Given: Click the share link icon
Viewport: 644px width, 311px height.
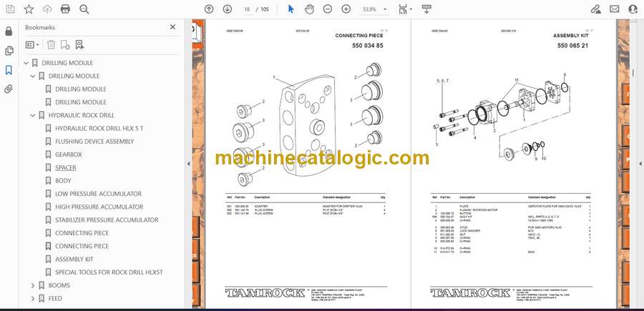Looking at the screenshot, I should (595, 9).
